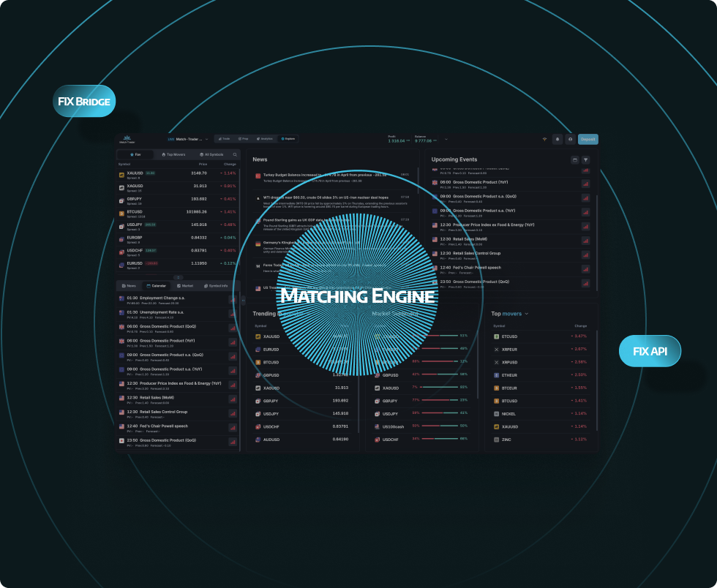The height and width of the screenshot is (588, 717).
Task: Click the search icon in watchlist
Action: click(x=235, y=155)
